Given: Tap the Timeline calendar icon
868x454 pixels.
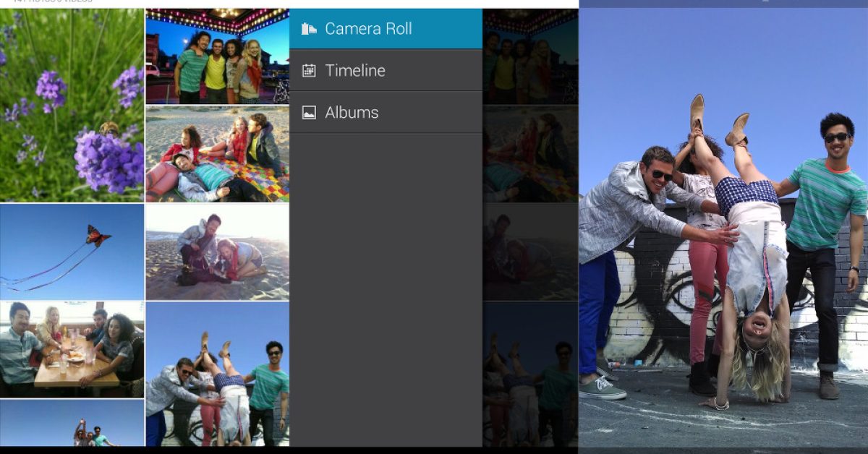Looking at the screenshot, I should 309,71.
